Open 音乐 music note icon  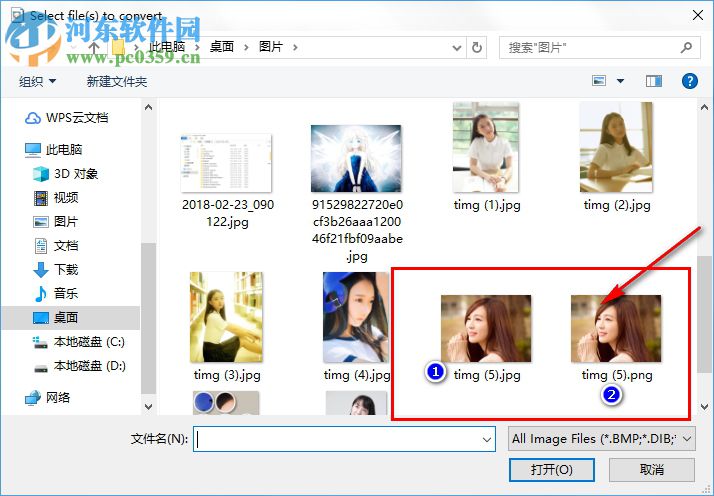41,294
